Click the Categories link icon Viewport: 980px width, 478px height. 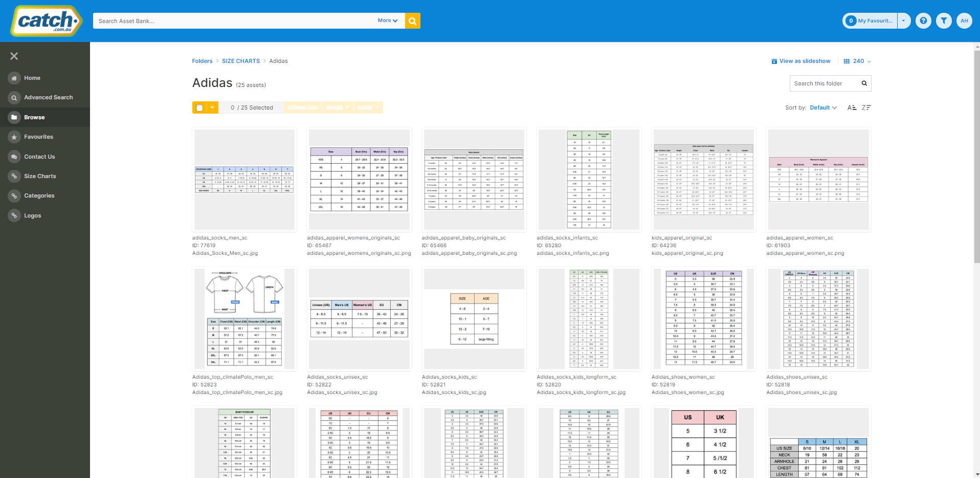[x=14, y=196]
